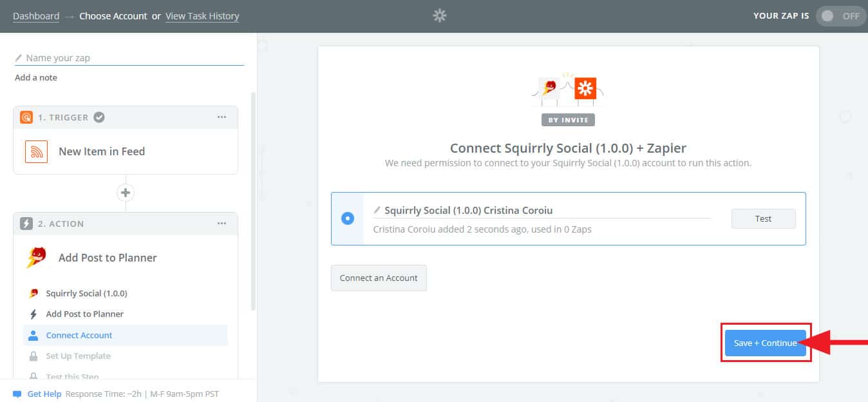Open Add Post to Planner sub-step

pyautogui.click(x=84, y=314)
